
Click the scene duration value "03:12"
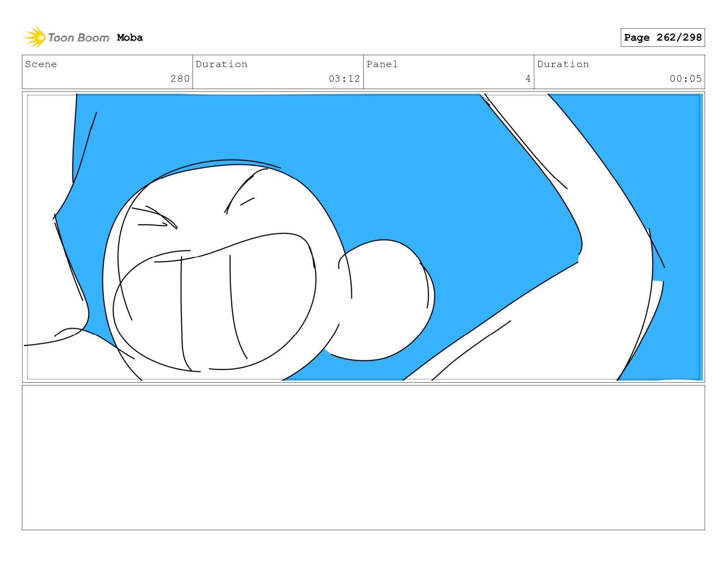[x=344, y=79]
